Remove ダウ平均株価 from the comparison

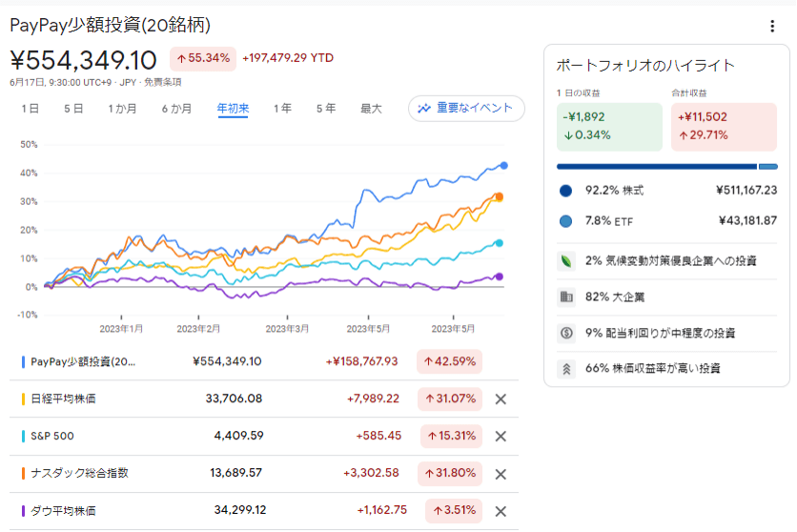coord(501,510)
